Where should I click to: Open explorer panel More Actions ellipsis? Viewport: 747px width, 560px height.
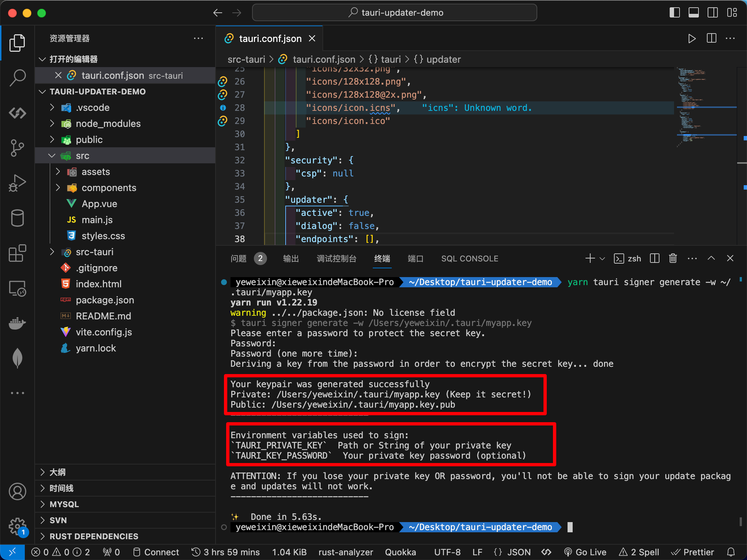(x=198, y=38)
